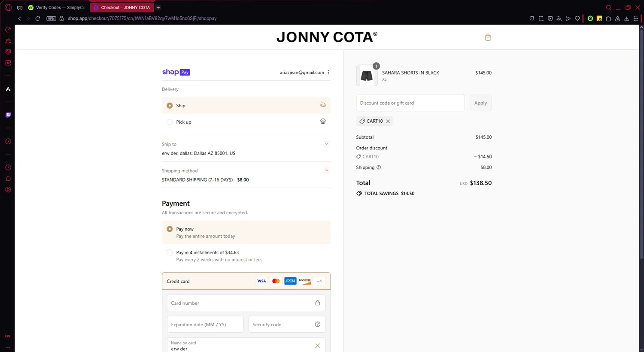
Task: Open GX Control speedometer in sidebar
Action: click(x=8, y=30)
